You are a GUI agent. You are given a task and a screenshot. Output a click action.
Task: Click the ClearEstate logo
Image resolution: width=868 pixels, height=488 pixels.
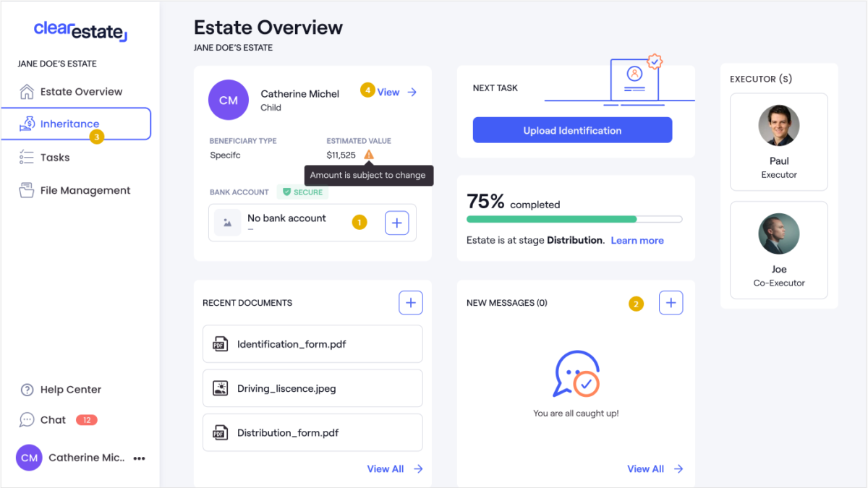click(80, 30)
